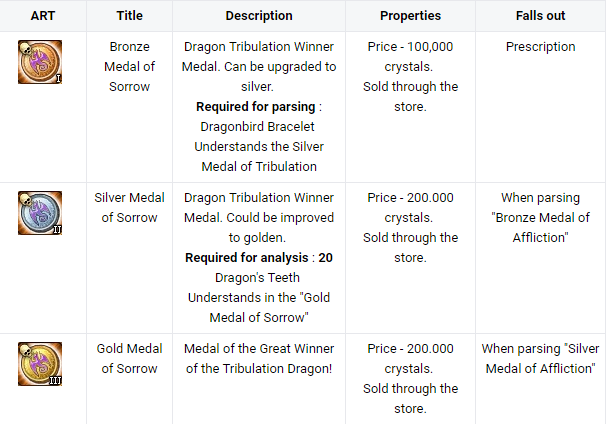
Task: Click the Properties column header
Action: tap(410, 16)
